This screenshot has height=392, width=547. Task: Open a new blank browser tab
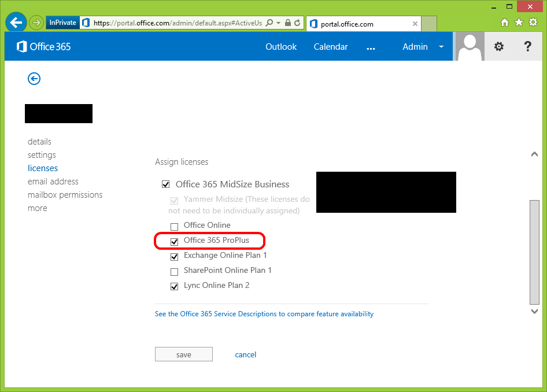point(428,24)
